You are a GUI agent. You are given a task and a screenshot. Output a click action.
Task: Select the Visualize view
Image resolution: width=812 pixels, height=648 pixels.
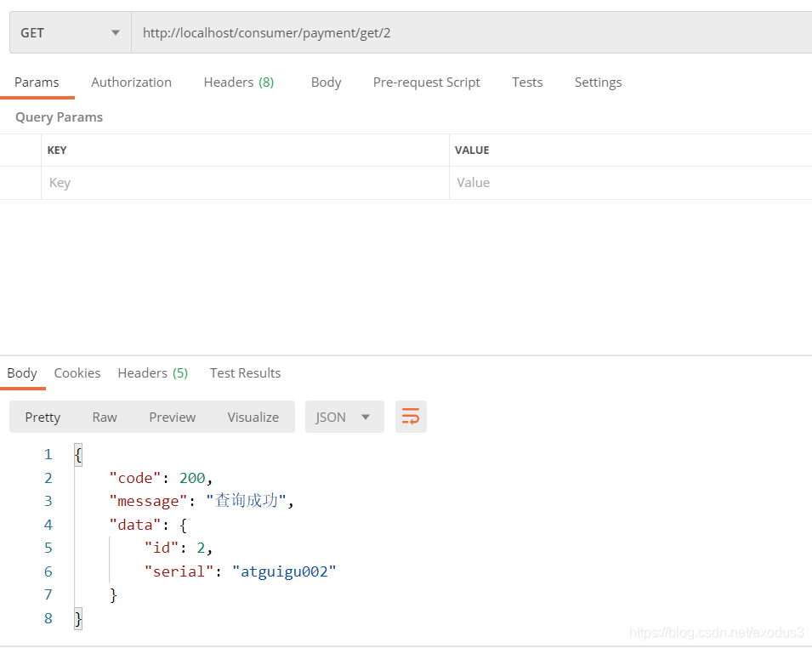pyautogui.click(x=253, y=417)
